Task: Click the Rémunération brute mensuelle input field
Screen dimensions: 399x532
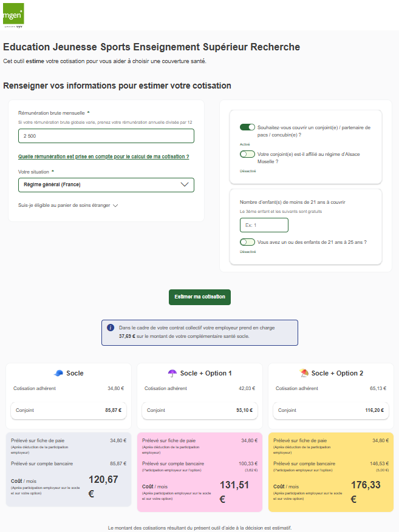Action: (106, 136)
